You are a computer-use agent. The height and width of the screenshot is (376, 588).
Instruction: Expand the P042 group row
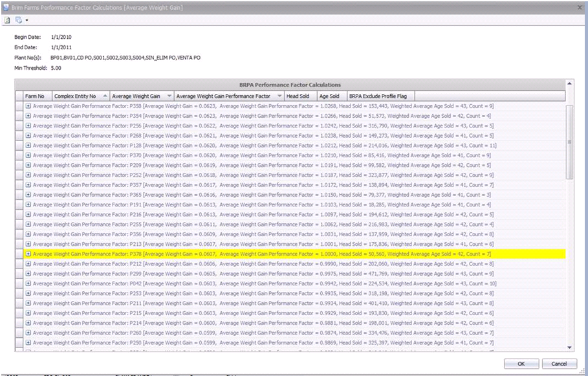(x=28, y=283)
